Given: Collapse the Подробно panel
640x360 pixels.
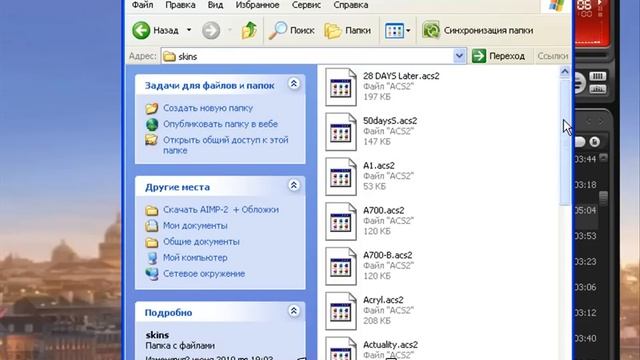Looking at the screenshot, I should pos(294,311).
